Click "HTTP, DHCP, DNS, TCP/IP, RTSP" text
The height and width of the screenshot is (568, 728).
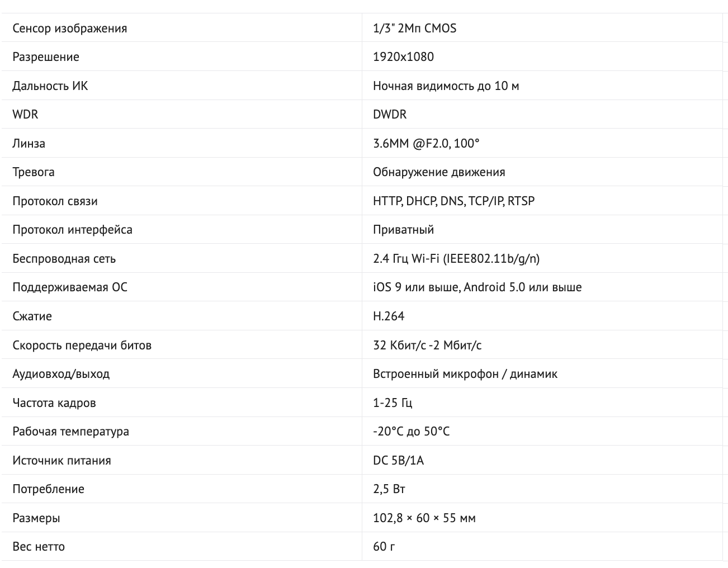click(x=453, y=201)
